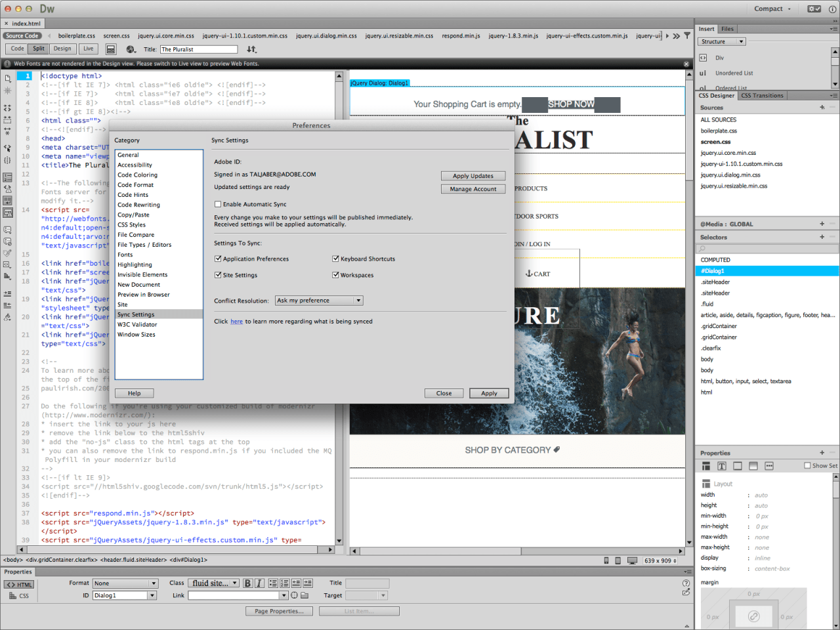Screen dimensions: 840x630
Task: Select the Layout icon in CSS Properties panel
Action: click(x=706, y=466)
